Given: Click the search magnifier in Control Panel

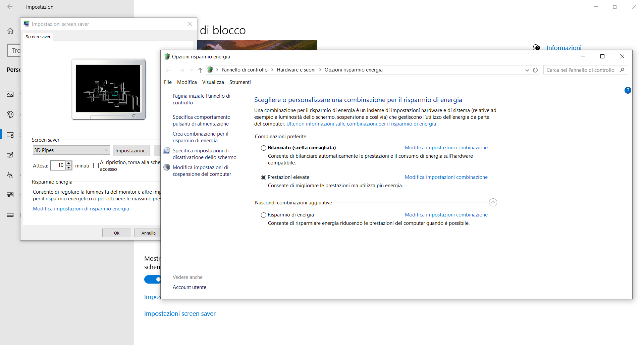Looking at the screenshot, I should (x=622, y=70).
